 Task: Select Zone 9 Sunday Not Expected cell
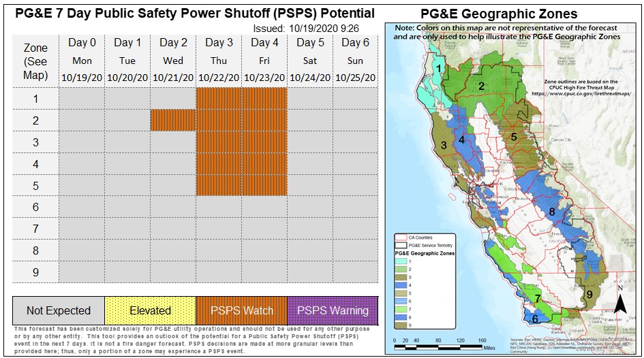point(355,272)
